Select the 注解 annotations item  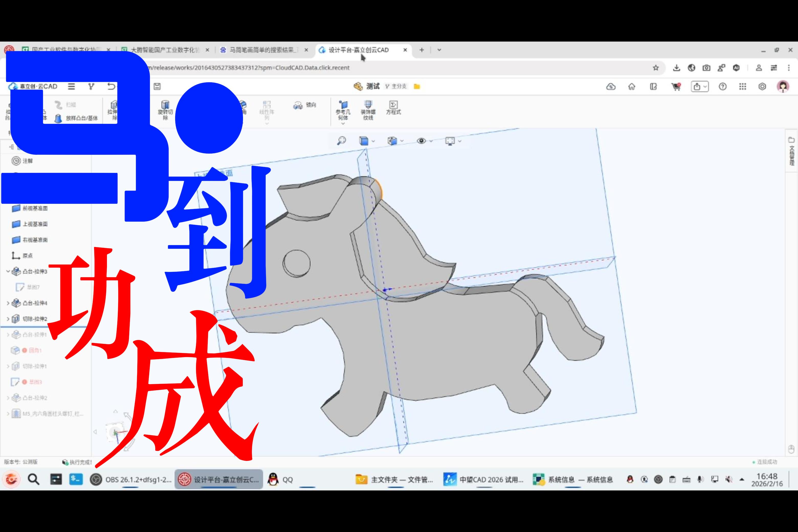pos(23,161)
